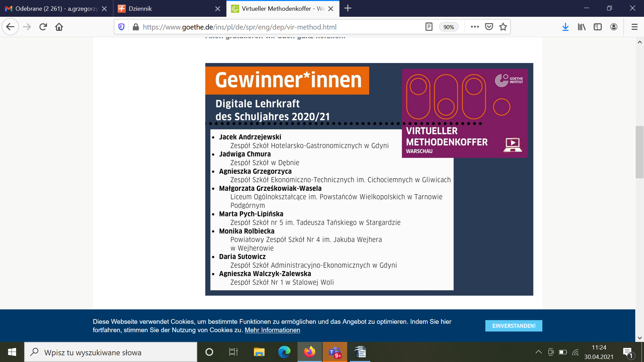644x362 pixels.
Task: Accept cookies with Einverstanden button
Action: 514,326
